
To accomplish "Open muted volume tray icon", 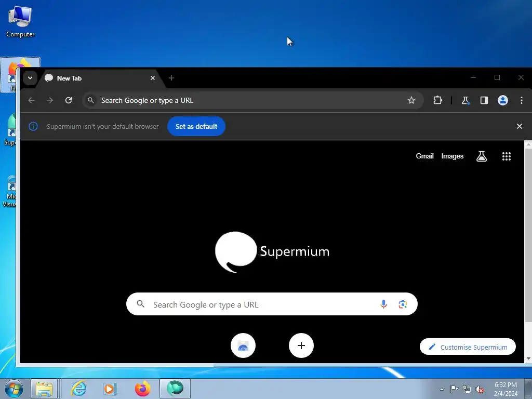I will point(480,389).
